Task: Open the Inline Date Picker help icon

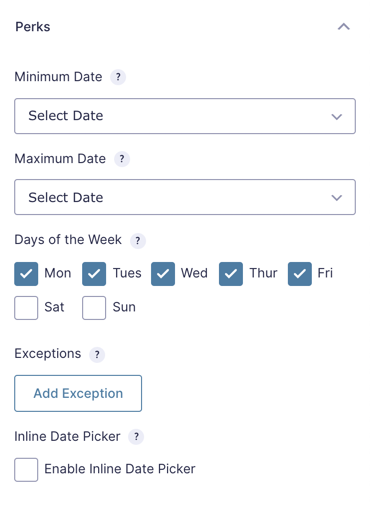Action: [136, 437]
